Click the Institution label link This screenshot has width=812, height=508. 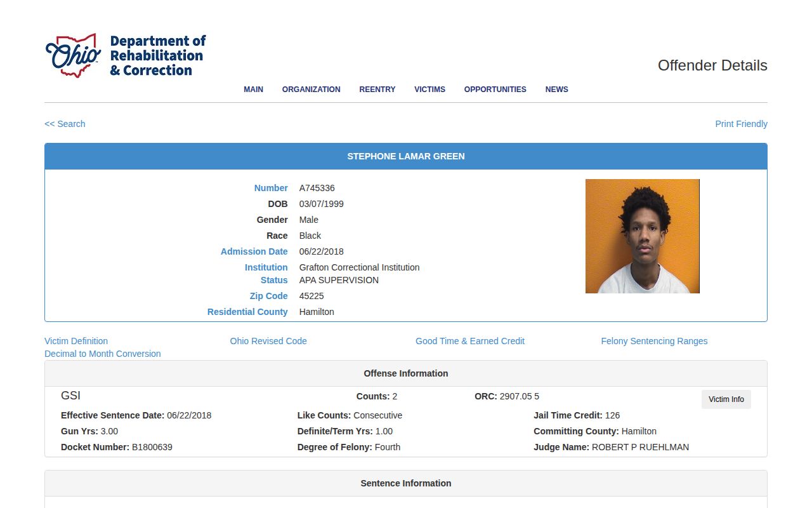pos(266,267)
